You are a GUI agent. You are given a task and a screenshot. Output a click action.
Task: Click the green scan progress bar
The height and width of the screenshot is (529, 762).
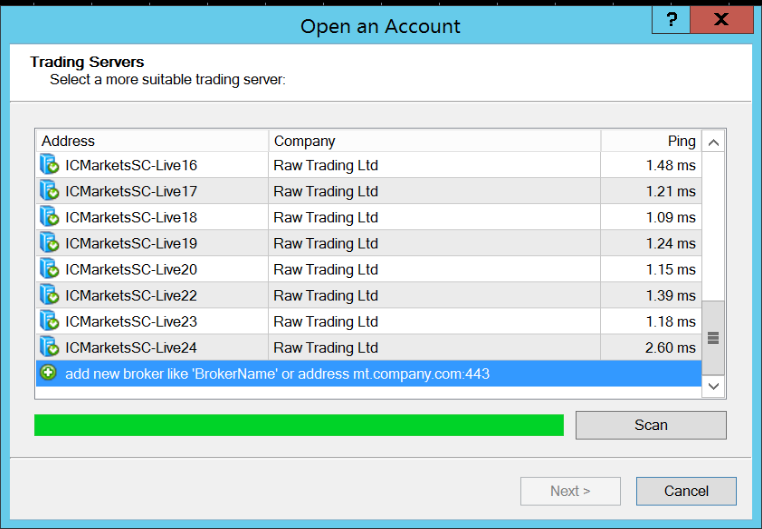coord(299,425)
